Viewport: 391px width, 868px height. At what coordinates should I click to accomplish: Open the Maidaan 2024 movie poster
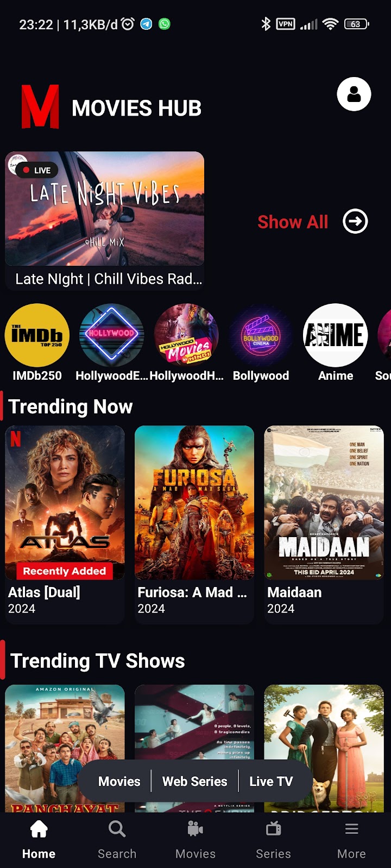[x=324, y=503]
